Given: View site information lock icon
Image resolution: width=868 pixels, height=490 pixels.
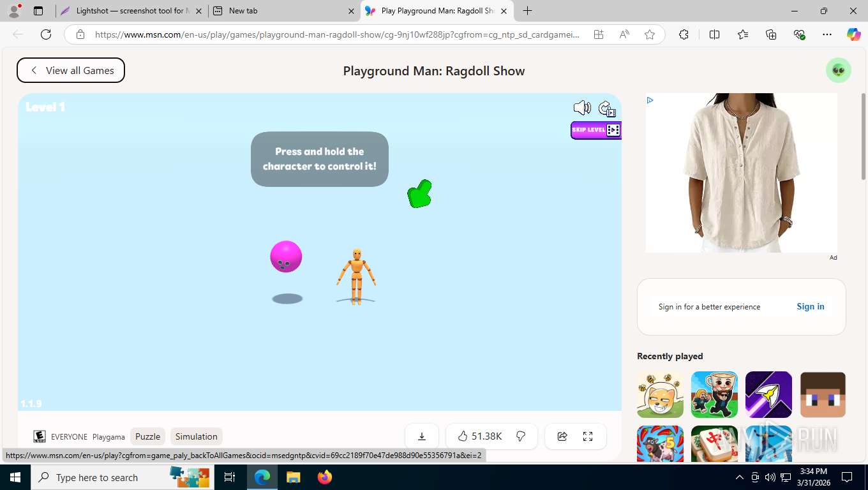Looking at the screenshot, I should (80, 34).
